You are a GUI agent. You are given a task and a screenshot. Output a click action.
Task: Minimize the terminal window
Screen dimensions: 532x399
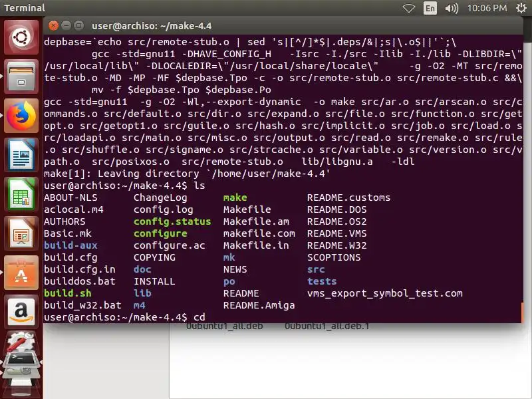[x=66, y=26]
